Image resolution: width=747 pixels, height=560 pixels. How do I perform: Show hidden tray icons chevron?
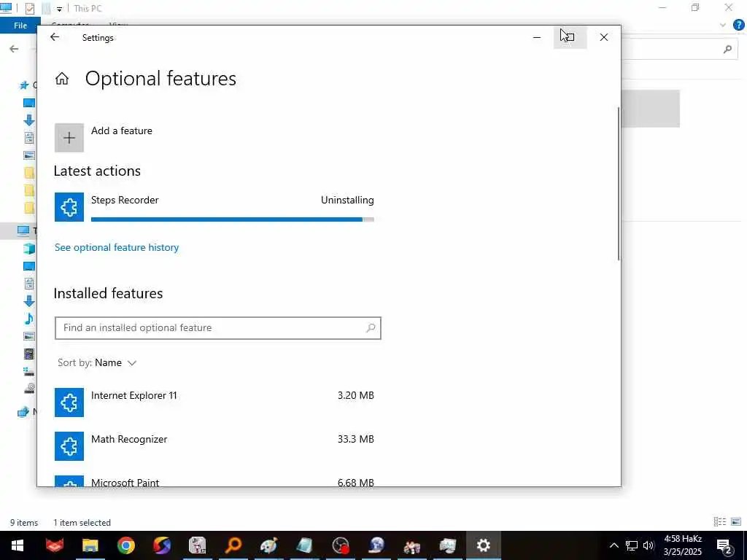tap(614, 545)
